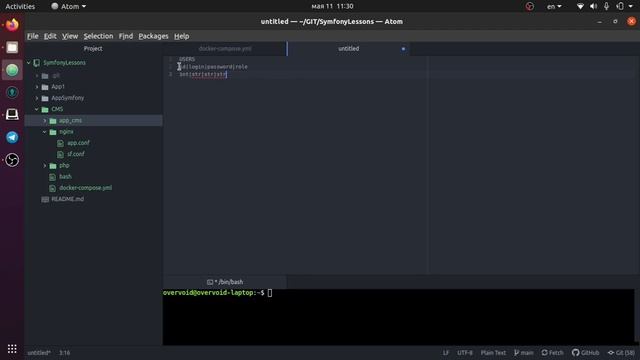Click the USERS text on line one
The height and width of the screenshot is (360, 640).
click(x=187, y=59)
